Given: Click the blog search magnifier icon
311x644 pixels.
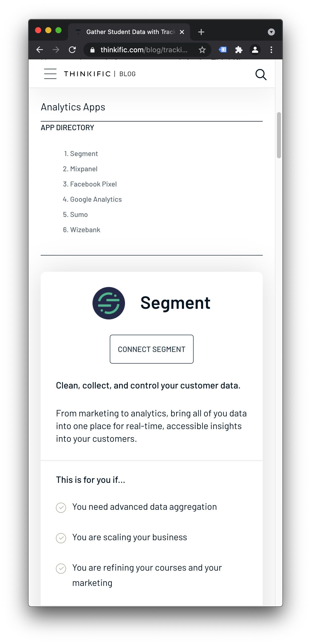Looking at the screenshot, I should coord(261,75).
